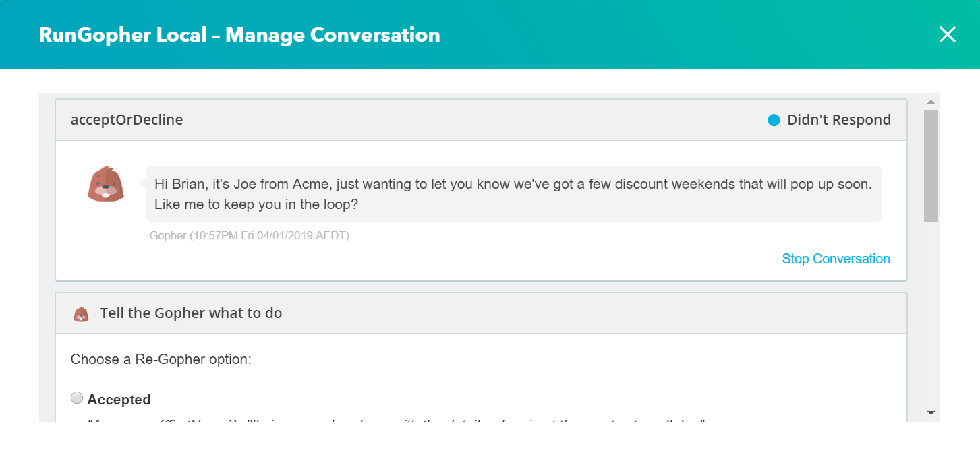Click the small gopher icon in the panel header
This screenshot has height=465, width=980.
81,314
